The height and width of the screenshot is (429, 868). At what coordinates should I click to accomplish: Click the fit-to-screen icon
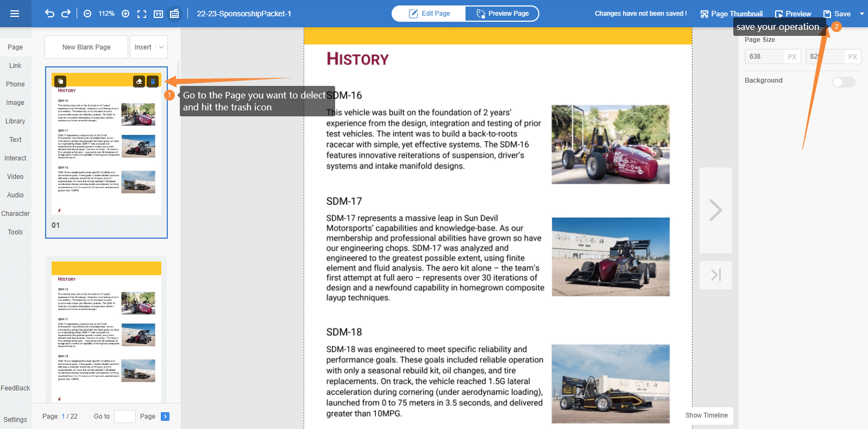(142, 14)
